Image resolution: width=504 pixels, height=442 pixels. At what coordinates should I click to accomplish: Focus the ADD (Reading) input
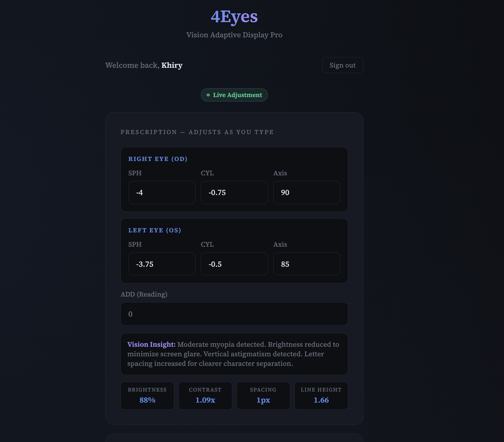[234, 314]
